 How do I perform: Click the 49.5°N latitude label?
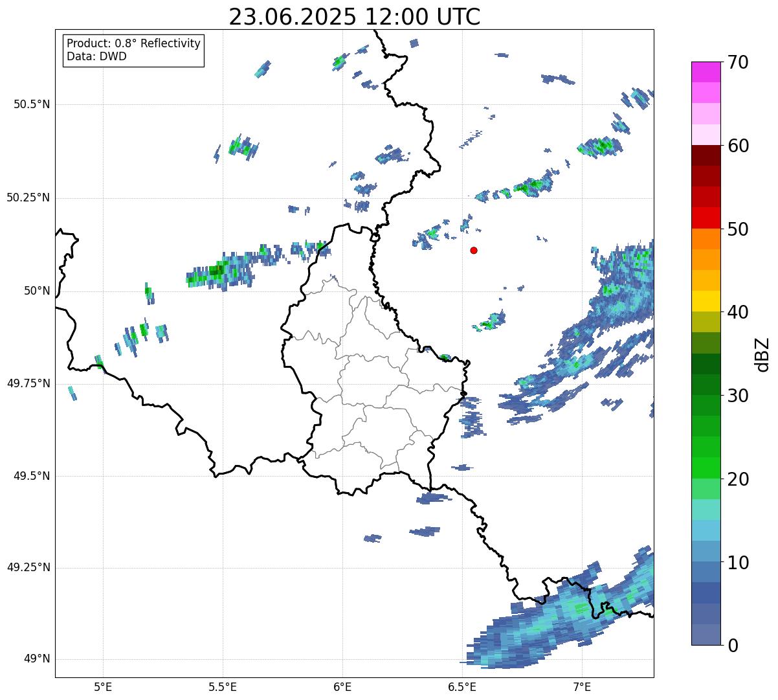pyautogui.click(x=32, y=476)
